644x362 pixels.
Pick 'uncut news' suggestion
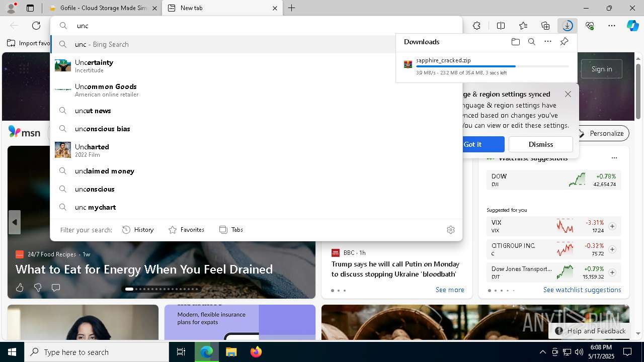(x=257, y=111)
